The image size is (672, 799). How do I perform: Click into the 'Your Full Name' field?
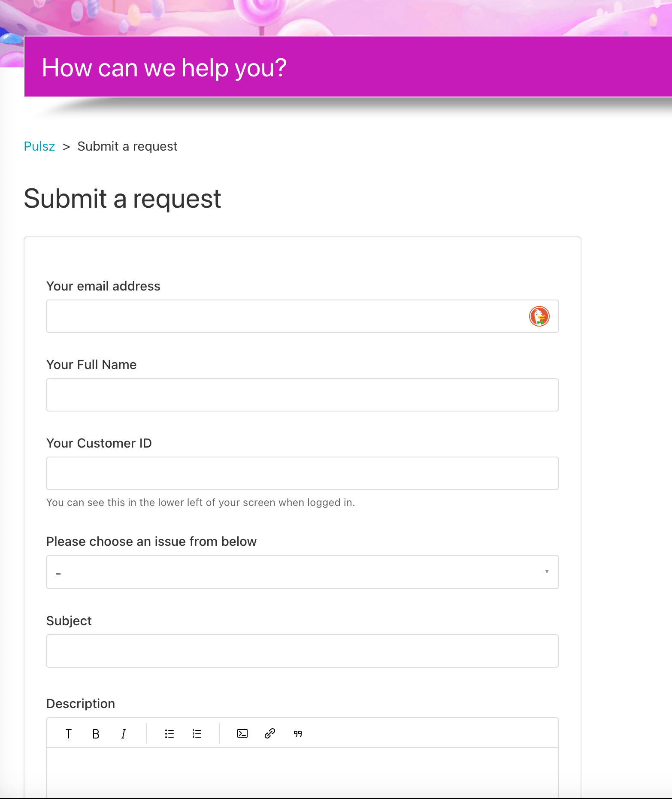tap(302, 395)
